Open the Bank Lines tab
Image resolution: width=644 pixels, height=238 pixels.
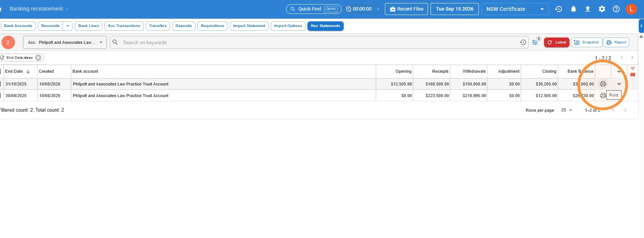89,26
